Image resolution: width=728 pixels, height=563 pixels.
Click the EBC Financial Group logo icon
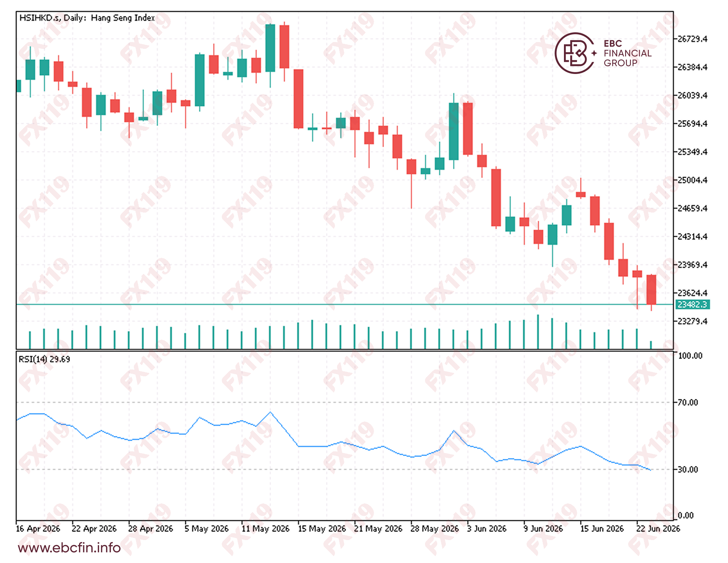pyautogui.click(x=575, y=53)
